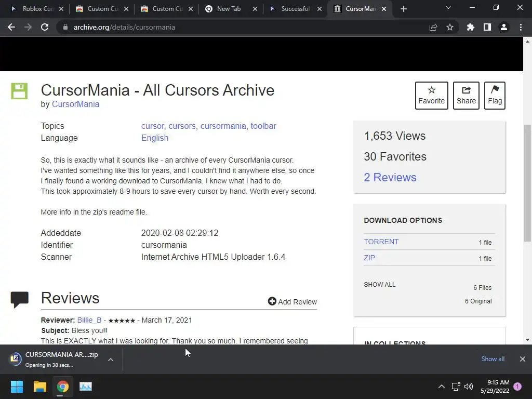
Task: Open the Chrome extensions puzzle icon
Action: click(x=470, y=27)
